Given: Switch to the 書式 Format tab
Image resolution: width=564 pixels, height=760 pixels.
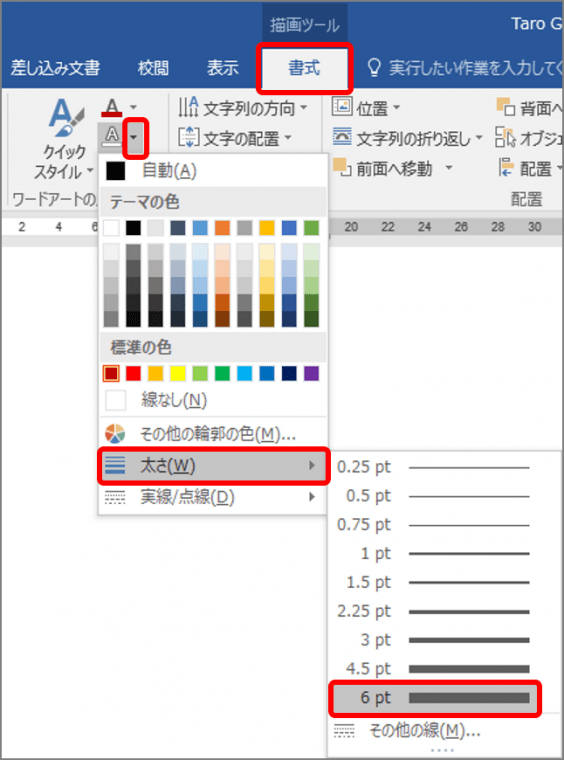Looking at the screenshot, I should point(304,68).
